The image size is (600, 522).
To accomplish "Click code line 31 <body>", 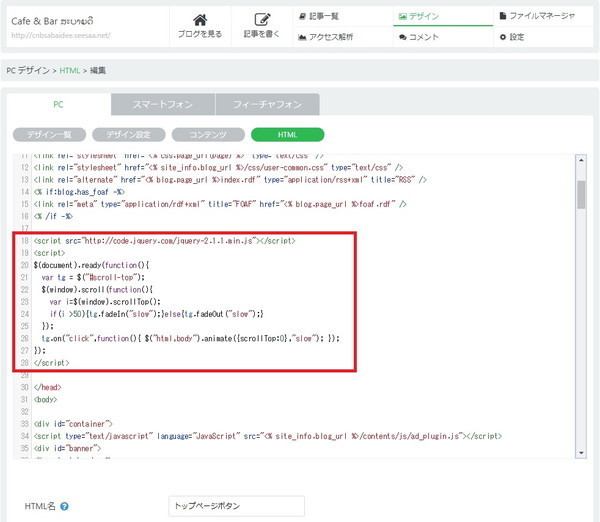I will 45,400.
